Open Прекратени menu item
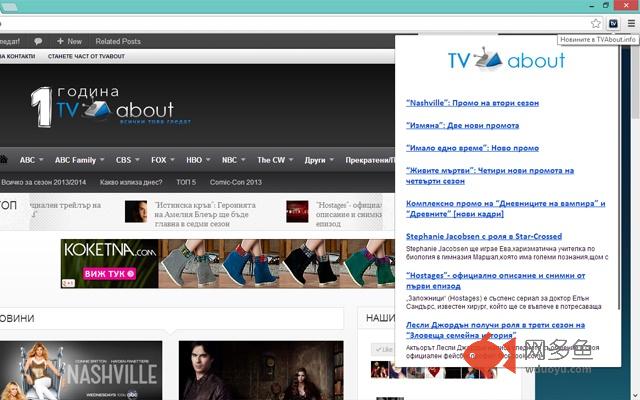Screen dimensions: 640x400 pyautogui.click(x=370, y=160)
